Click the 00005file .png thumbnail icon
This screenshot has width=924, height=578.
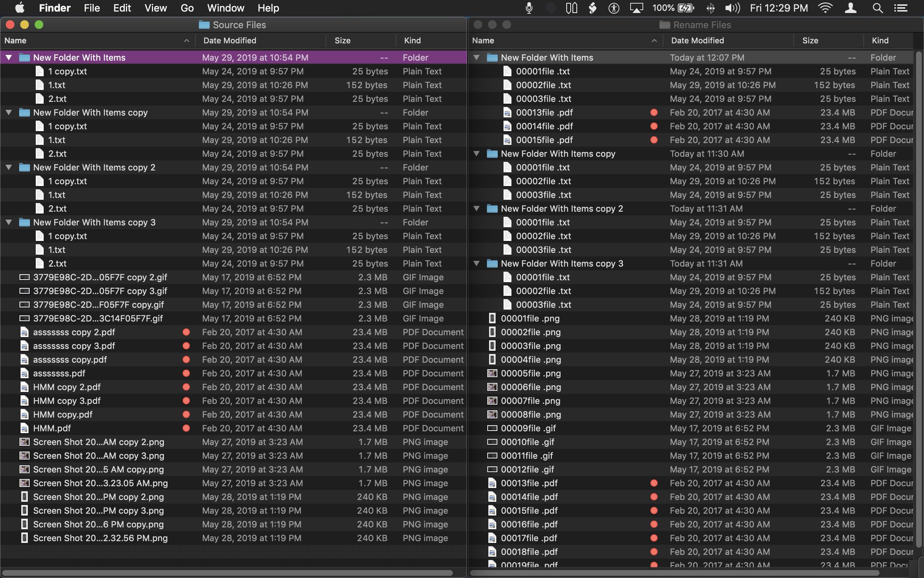[492, 373]
